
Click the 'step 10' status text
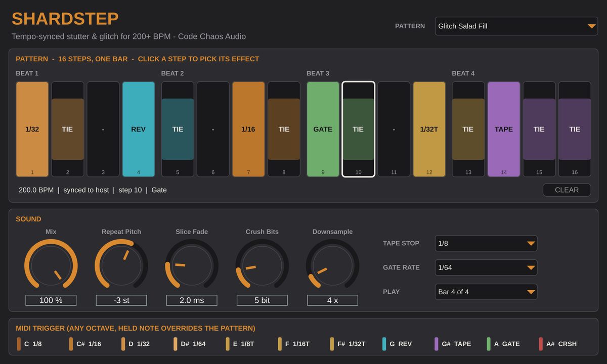click(x=130, y=190)
